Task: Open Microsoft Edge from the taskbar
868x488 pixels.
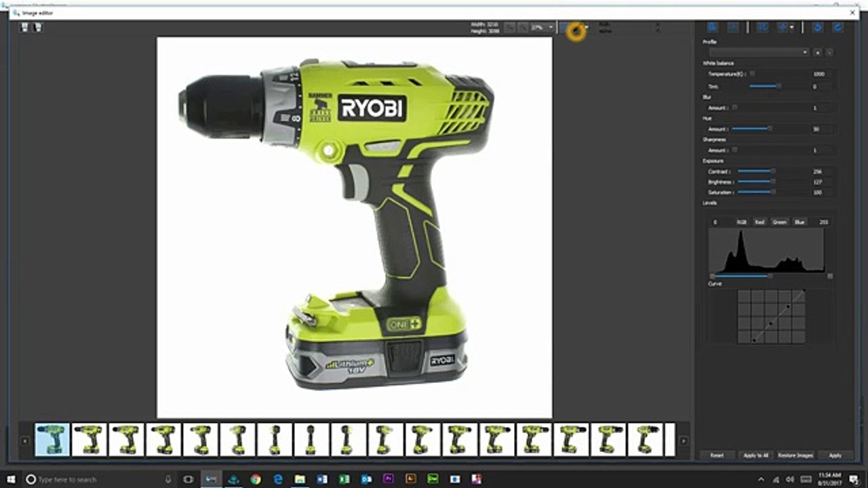Action: (278, 479)
